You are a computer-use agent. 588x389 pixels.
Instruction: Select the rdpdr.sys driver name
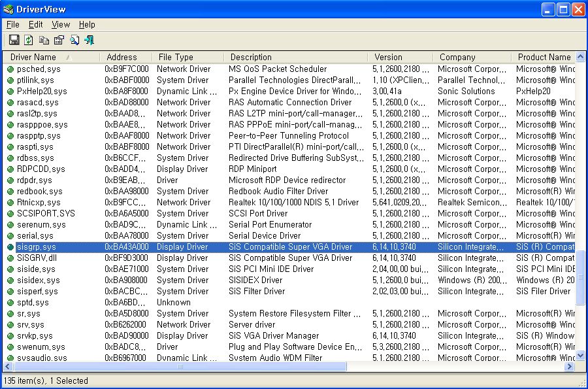click(35, 180)
